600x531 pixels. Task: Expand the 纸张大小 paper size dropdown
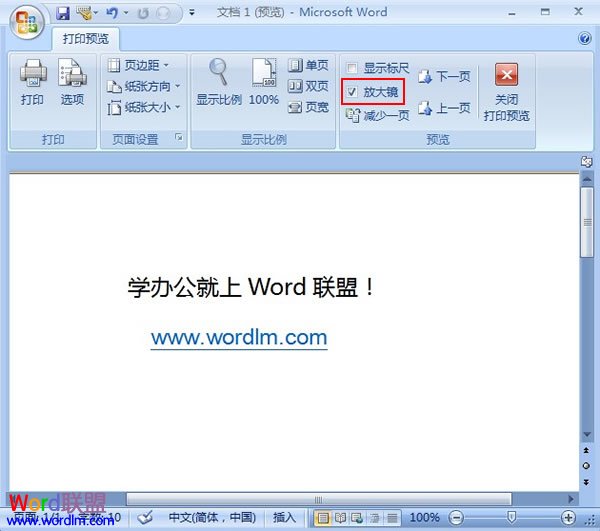pyautogui.click(x=143, y=108)
